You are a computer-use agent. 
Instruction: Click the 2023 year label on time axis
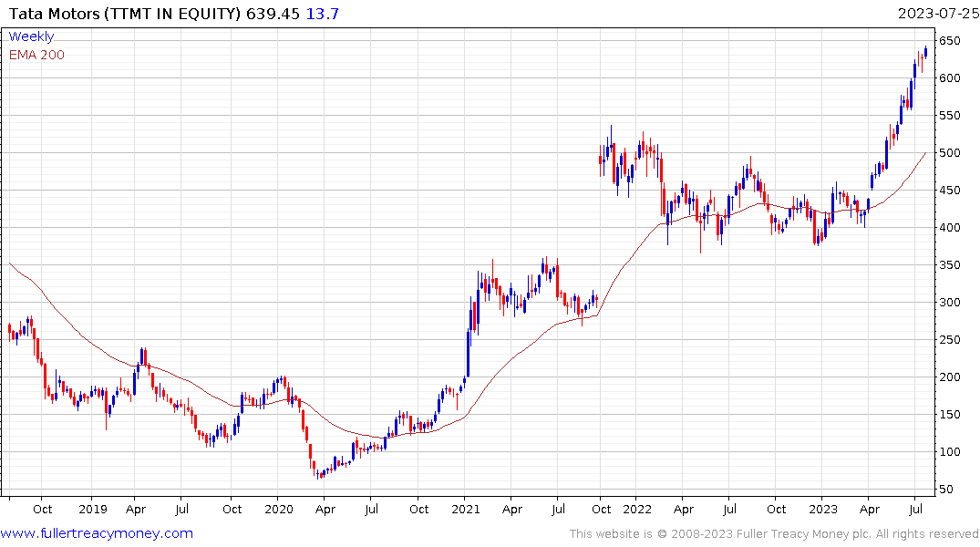click(822, 510)
